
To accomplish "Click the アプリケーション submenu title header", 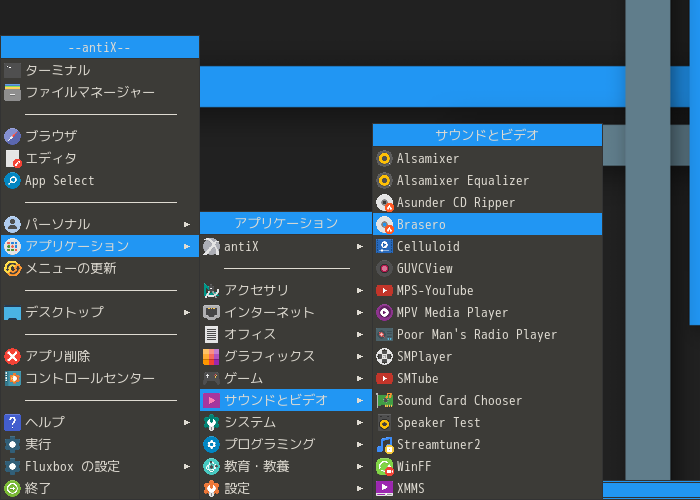I will pyautogui.click(x=286, y=223).
